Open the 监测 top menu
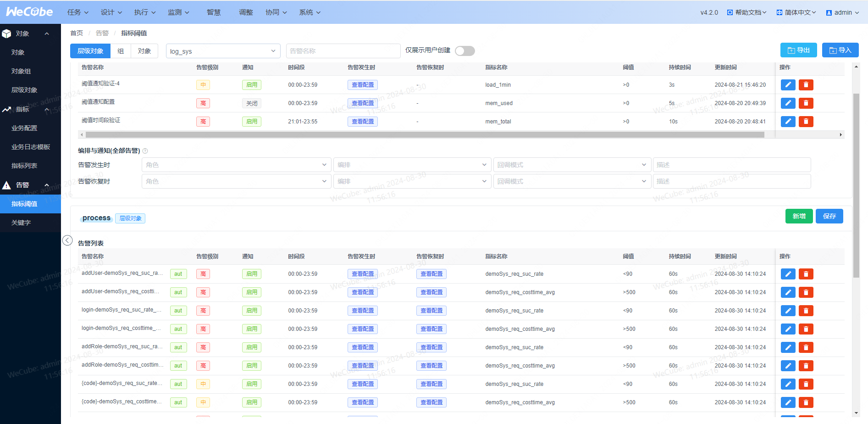Viewport: 868px width, 424px height. [178, 12]
